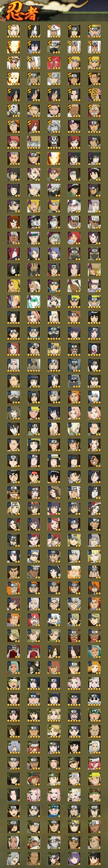Select the S-rank Hokage portrait with 火 hat
This screenshot has width=108, height=868.
coord(54,31)
